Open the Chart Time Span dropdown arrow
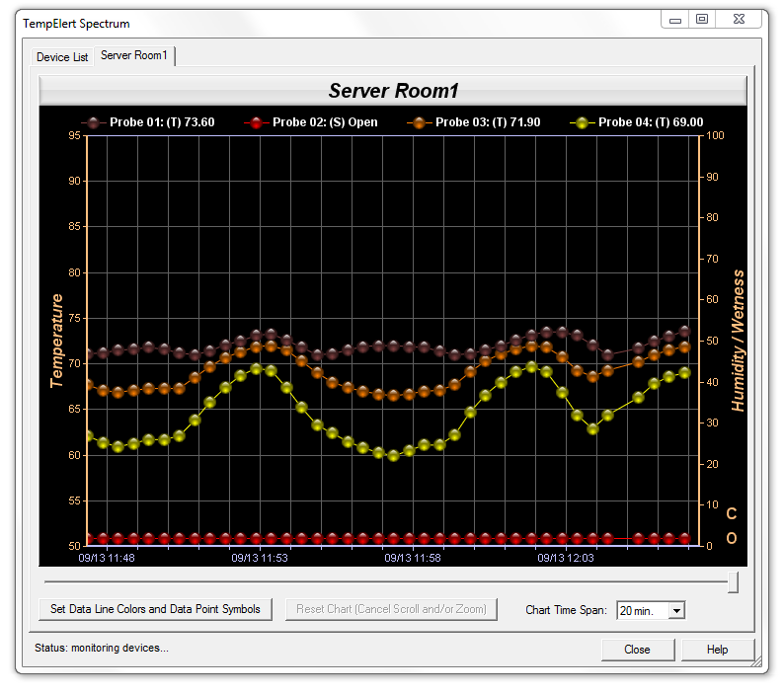This screenshot has width=784, height=693. pos(676,610)
